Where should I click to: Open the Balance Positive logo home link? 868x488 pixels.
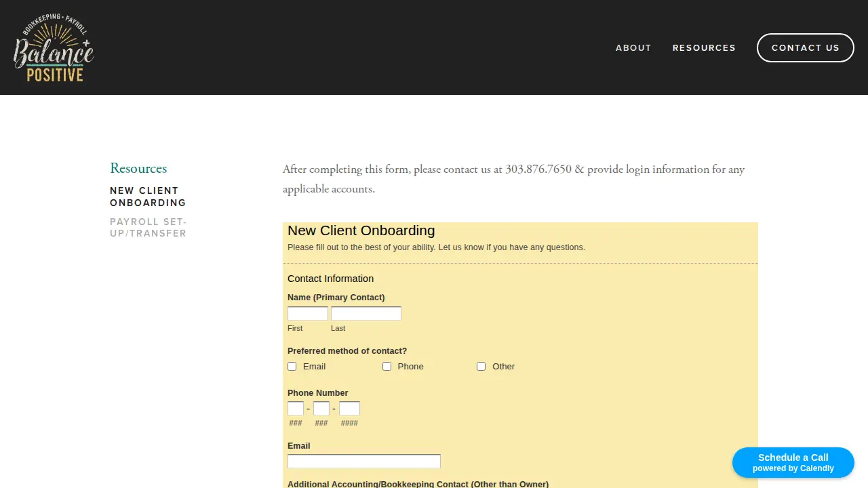click(54, 47)
